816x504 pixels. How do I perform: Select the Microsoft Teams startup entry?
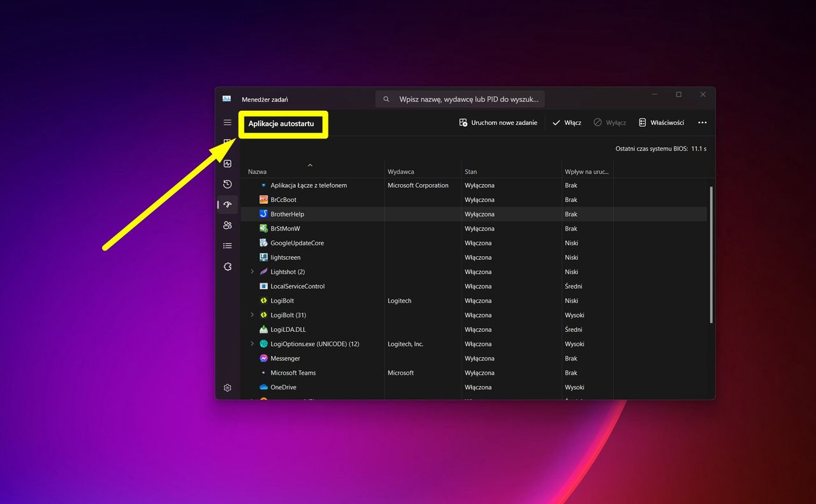click(x=293, y=373)
